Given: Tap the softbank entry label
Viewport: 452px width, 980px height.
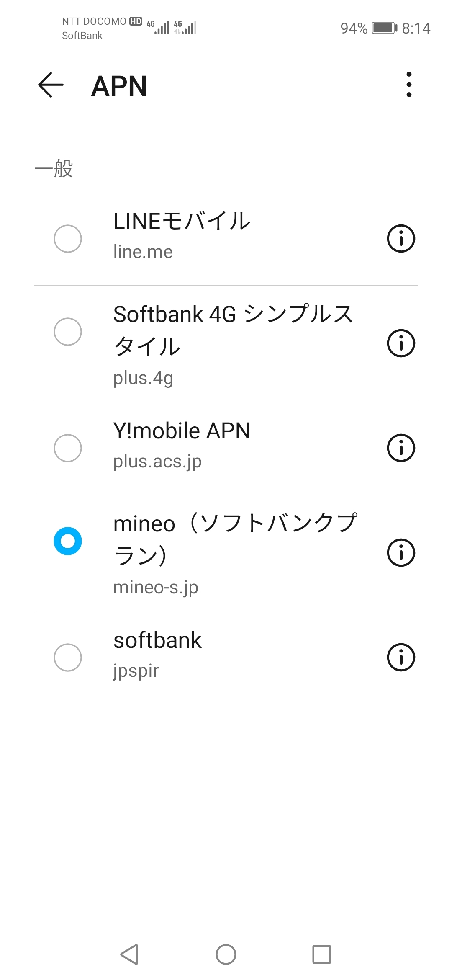Looking at the screenshot, I should [157, 641].
